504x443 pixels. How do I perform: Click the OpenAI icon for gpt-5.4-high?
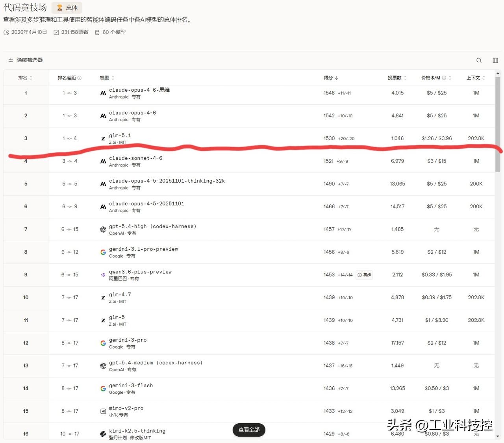(103, 230)
